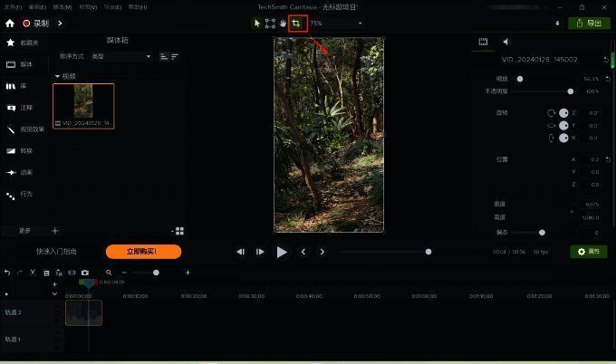
Task: Toggle the Y rotation dial
Action: click(x=563, y=125)
